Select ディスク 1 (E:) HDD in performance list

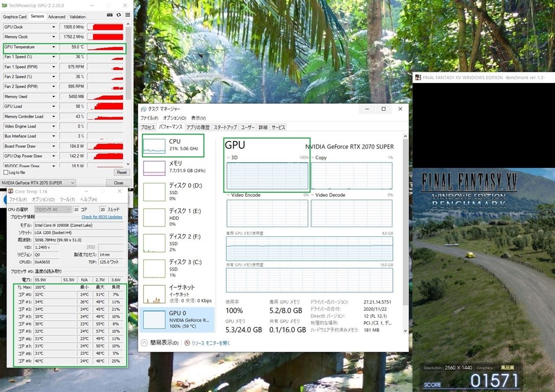coord(177,217)
